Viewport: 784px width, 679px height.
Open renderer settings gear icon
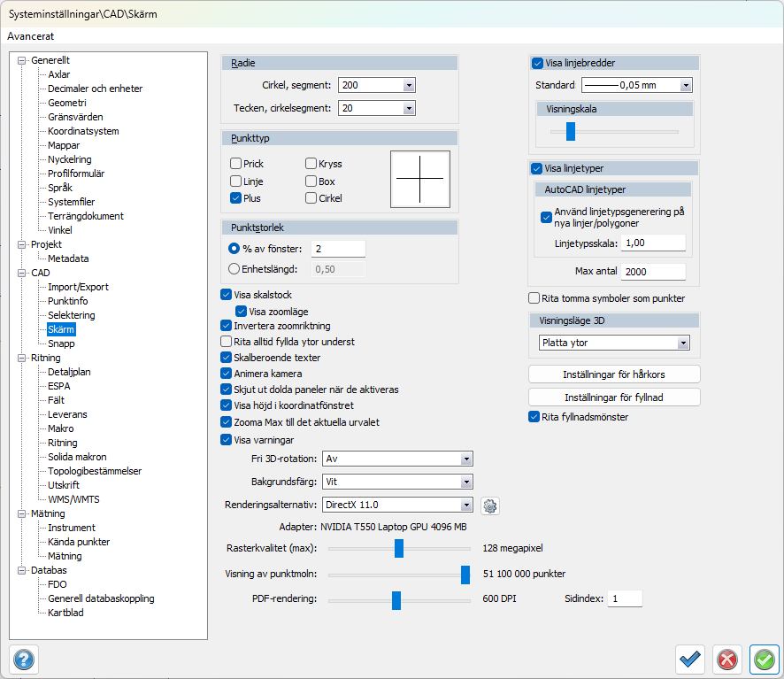490,505
